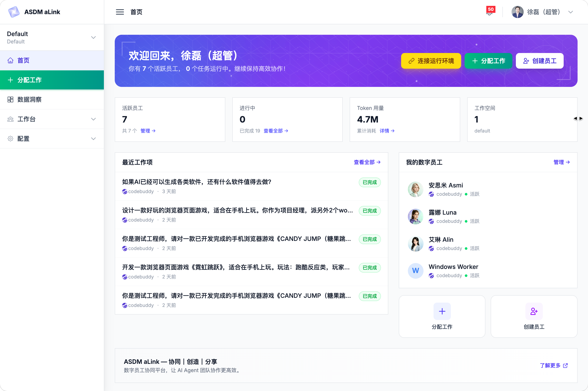Click 已完成 badge on the 霓虹跳跃 work item
Screen dimensions: 588x391
(x=370, y=268)
